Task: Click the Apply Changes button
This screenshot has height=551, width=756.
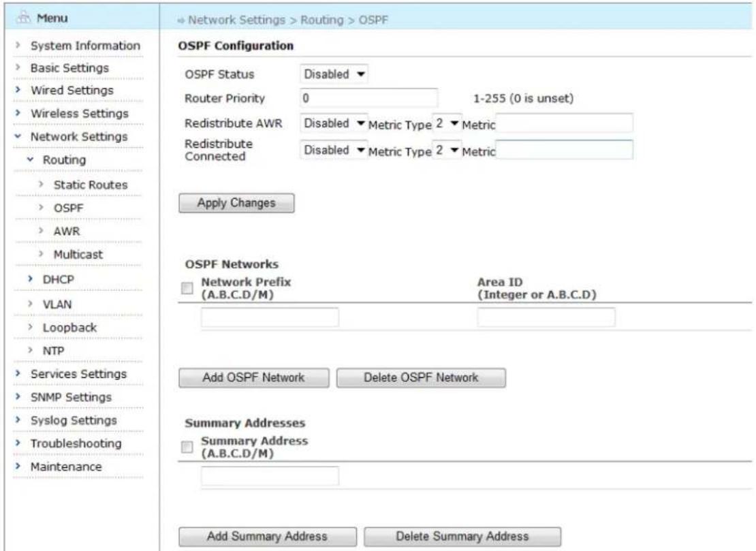Action: pyautogui.click(x=236, y=203)
